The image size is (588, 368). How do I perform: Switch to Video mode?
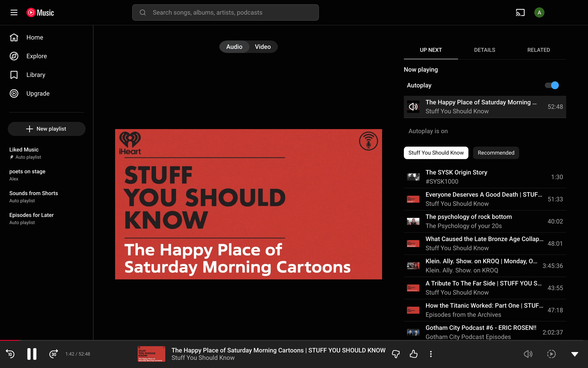point(263,47)
